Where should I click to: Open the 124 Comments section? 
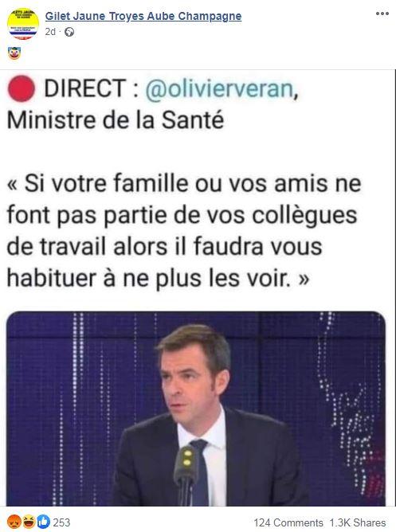point(288,522)
